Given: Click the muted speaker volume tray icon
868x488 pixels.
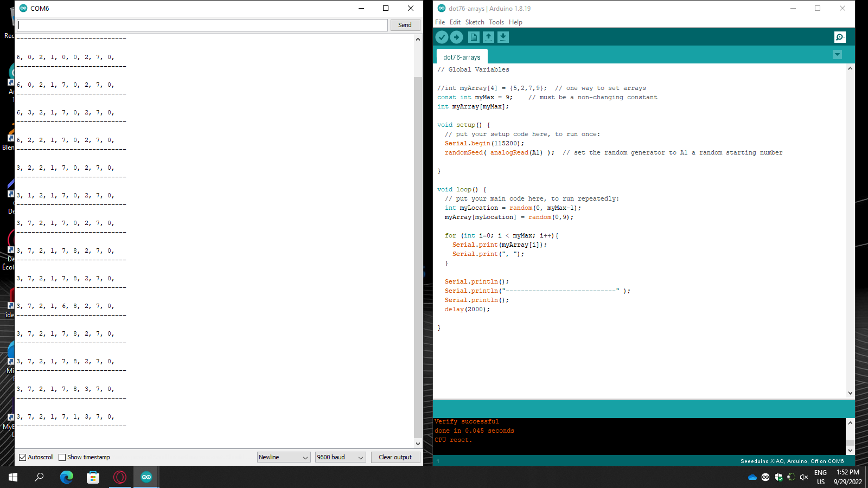Looking at the screenshot, I should 804,477.
